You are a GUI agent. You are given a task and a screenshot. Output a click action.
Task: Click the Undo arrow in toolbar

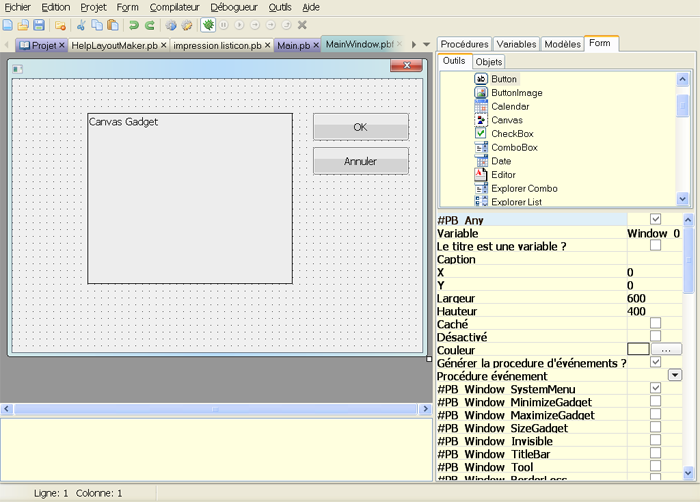pyautogui.click(x=134, y=25)
